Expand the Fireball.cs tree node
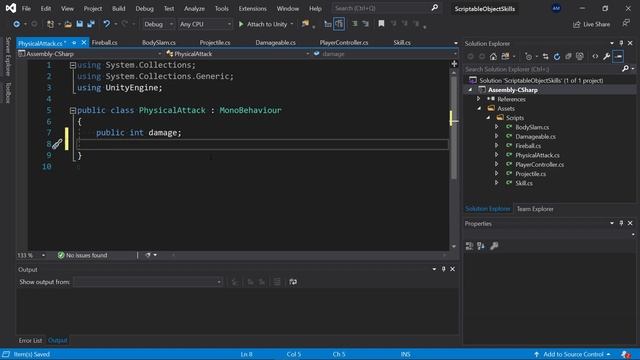The image size is (640, 360). [497, 146]
